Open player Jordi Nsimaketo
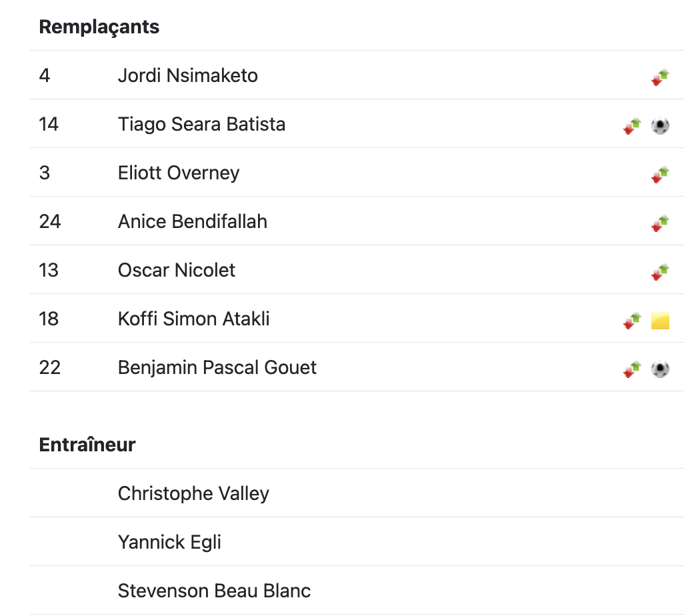692x616 pixels. (x=187, y=75)
